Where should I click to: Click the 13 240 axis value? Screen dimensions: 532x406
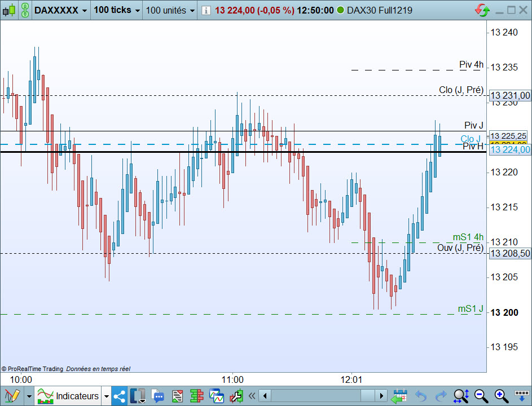504,32
